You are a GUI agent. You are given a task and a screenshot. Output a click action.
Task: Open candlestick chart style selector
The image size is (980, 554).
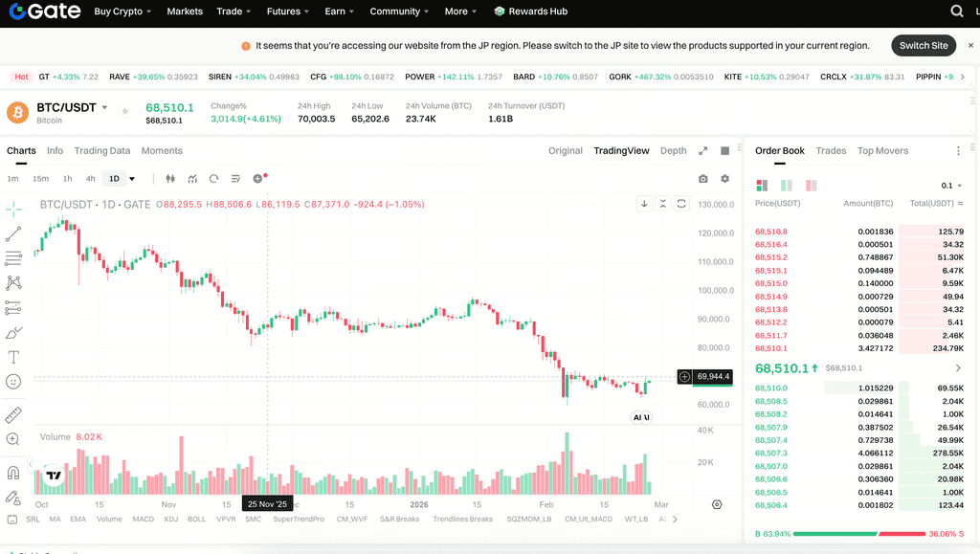coord(170,179)
